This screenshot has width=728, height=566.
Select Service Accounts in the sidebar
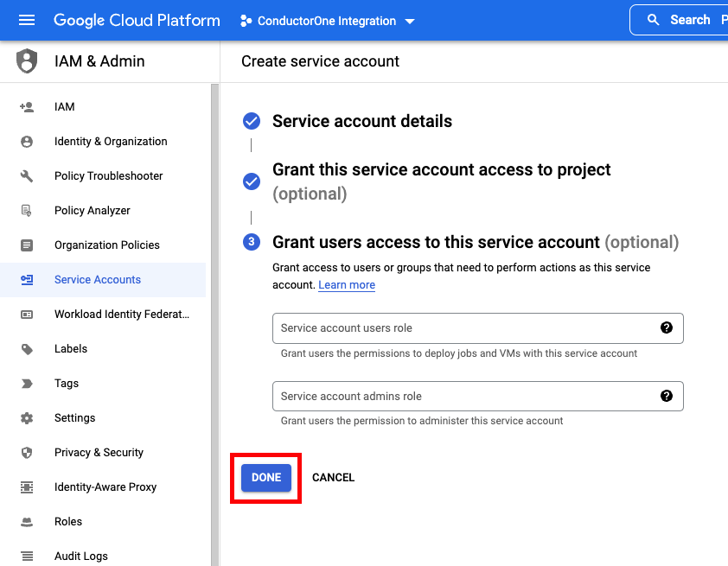[103, 280]
